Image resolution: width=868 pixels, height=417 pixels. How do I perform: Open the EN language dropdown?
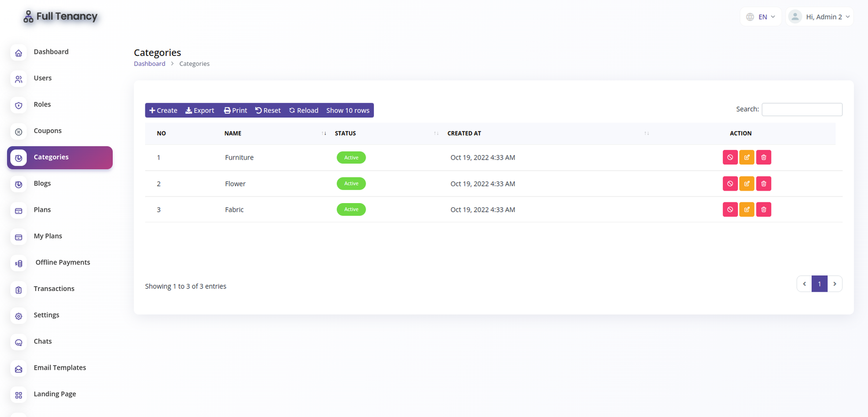[x=761, y=17]
